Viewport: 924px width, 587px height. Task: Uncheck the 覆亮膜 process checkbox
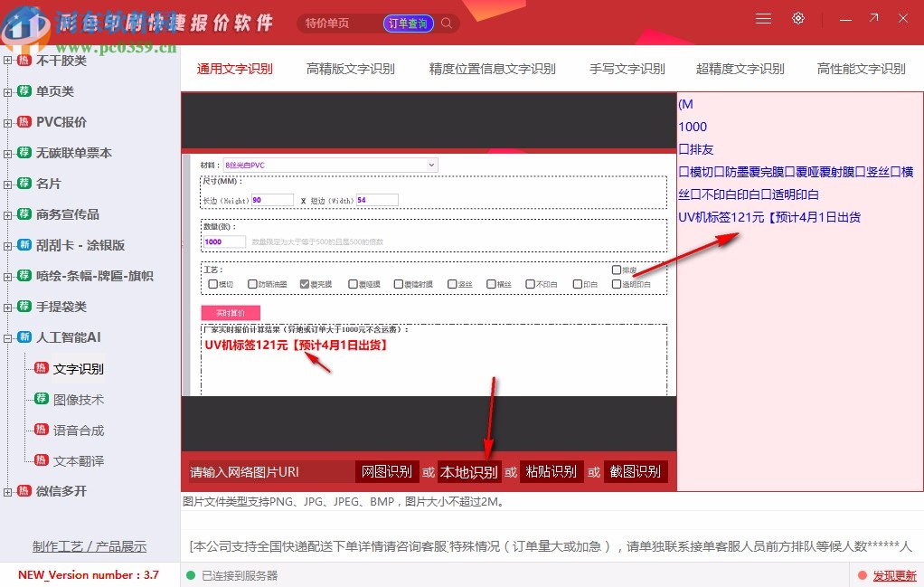(305, 283)
